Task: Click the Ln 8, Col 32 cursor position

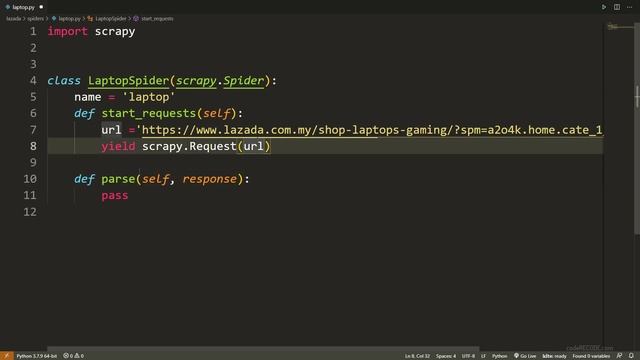Action: (417, 356)
